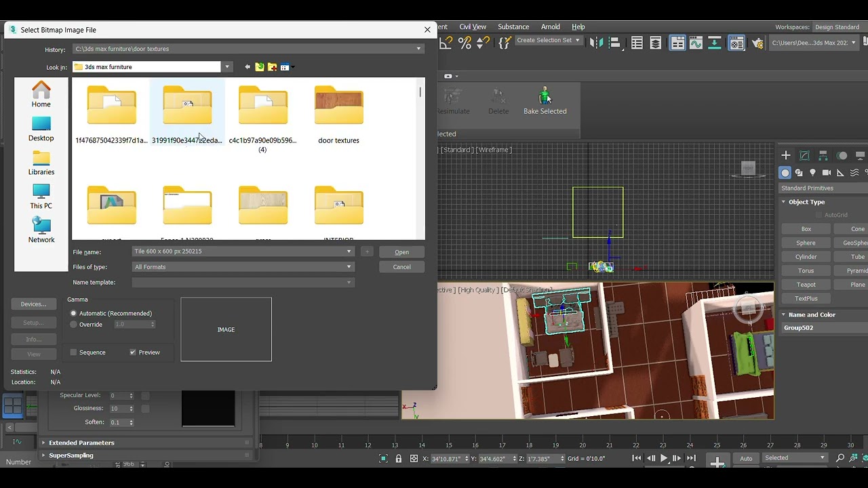This screenshot has width=868, height=488.
Task: Open the Arnold menu
Action: (551, 27)
